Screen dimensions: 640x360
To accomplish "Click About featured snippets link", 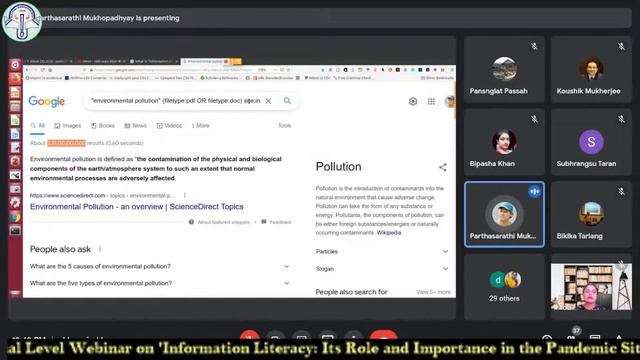I will pyautogui.click(x=223, y=222).
